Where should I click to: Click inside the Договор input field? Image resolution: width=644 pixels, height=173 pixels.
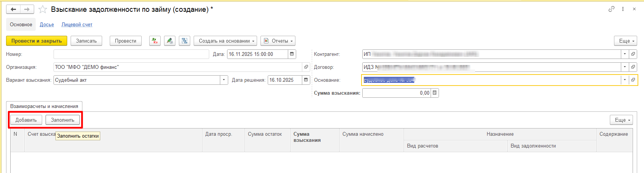(492, 67)
